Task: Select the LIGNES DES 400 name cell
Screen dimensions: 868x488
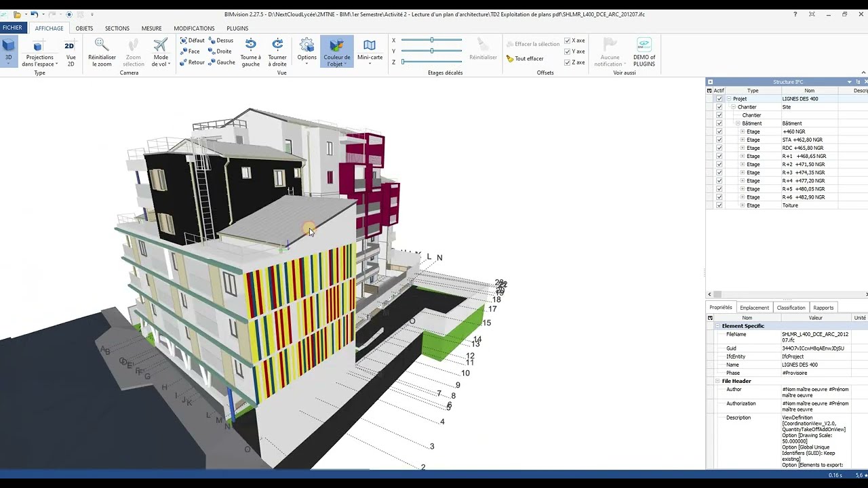Action: click(810, 99)
